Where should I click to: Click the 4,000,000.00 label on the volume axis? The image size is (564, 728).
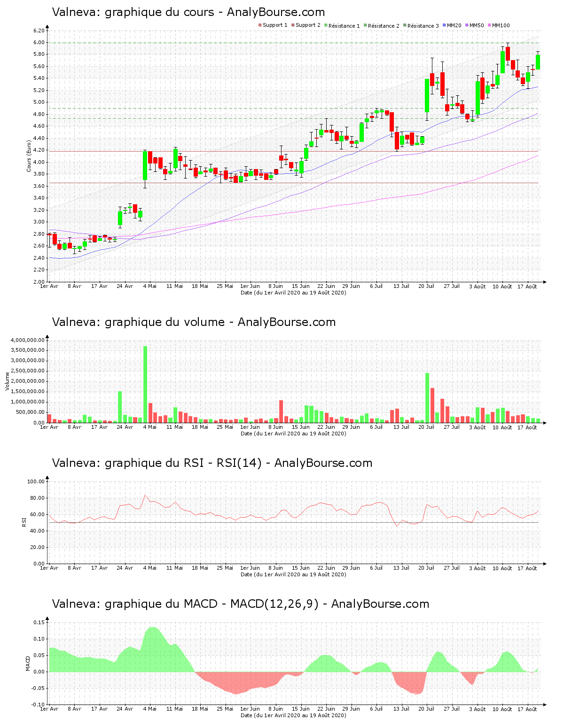click(27, 340)
